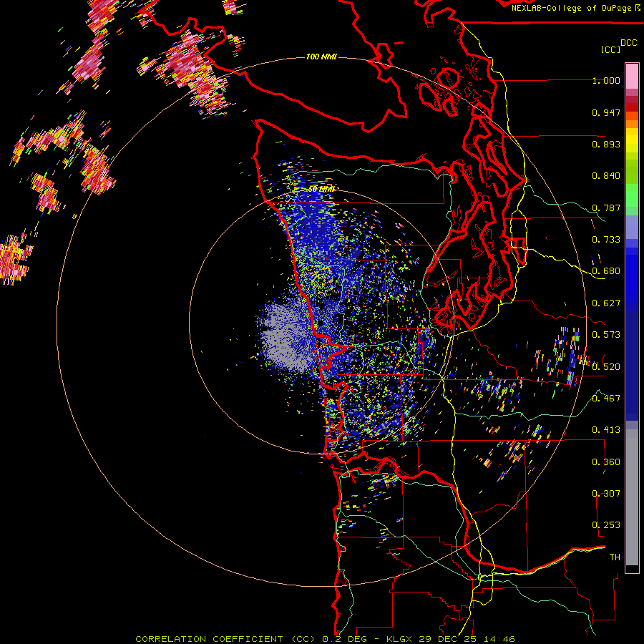Click the 100 NMI range ring label
Viewport: 644px width, 644px height.
coord(321,57)
